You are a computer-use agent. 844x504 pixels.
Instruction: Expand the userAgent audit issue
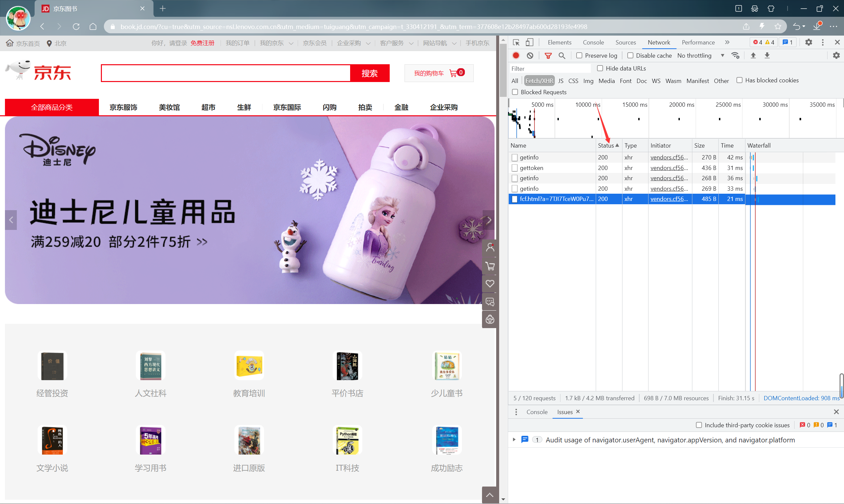514,439
